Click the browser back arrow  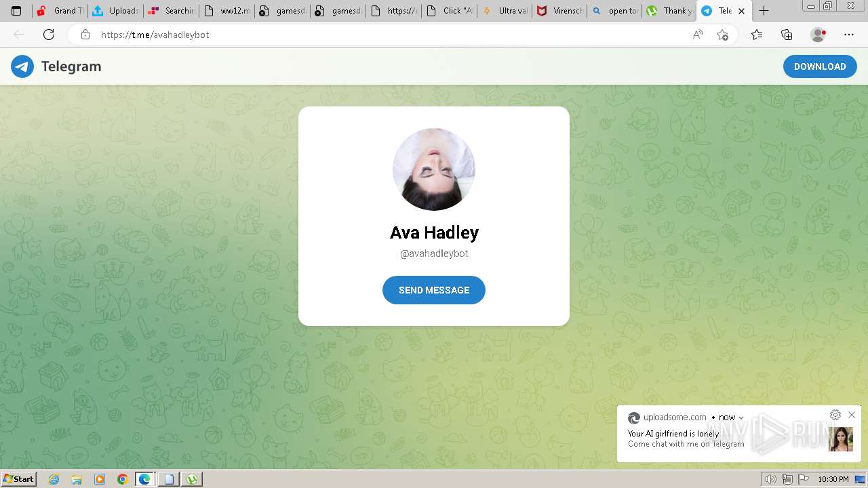click(19, 35)
